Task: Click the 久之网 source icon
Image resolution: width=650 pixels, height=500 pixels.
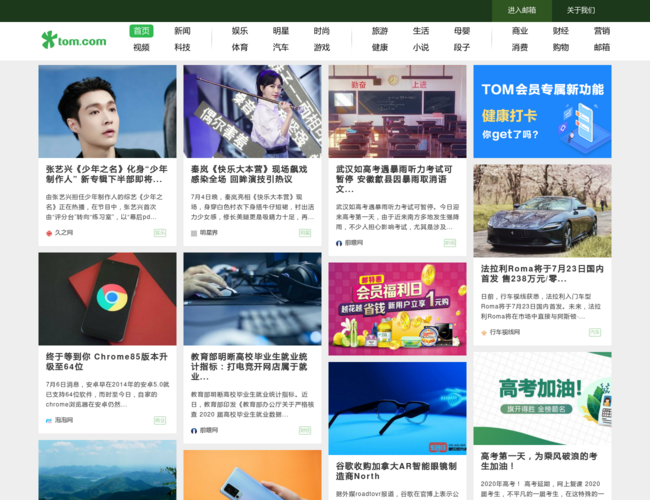Action: 49,233
